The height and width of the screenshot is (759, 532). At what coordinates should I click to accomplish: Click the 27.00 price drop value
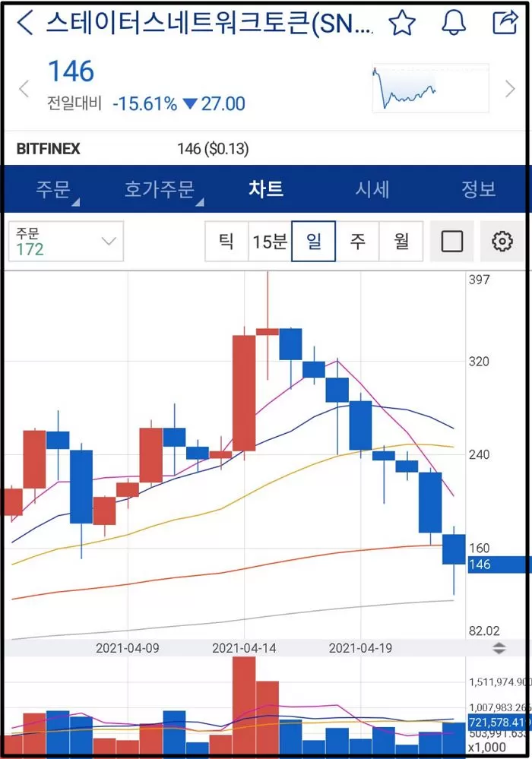tap(223, 103)
